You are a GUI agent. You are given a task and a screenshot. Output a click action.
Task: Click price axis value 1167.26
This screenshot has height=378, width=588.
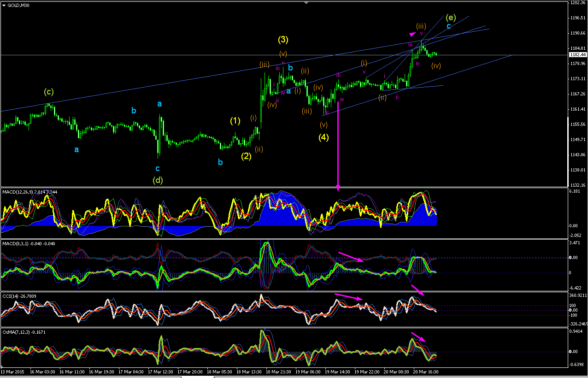point(577,94)
